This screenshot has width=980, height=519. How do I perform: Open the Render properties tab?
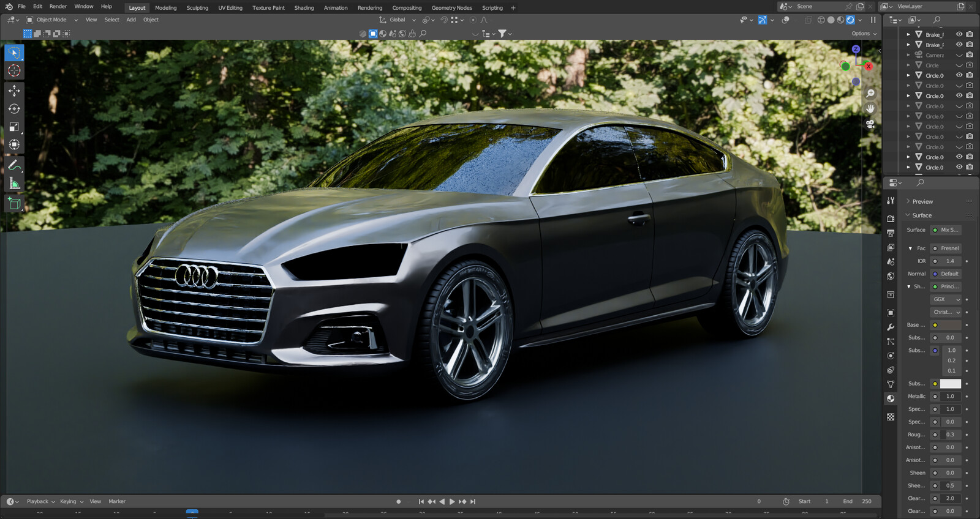[891, 218]
